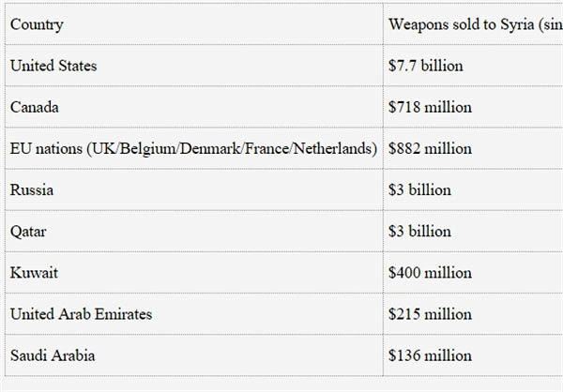Click the Kuwait country cell

34,273
